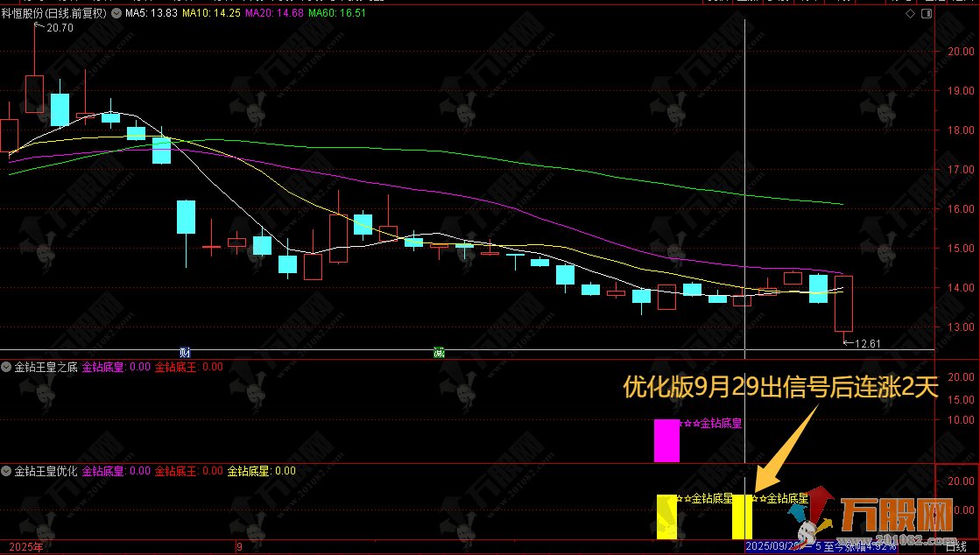This screenshot has height=555, width=980.
Task: Click the magenta 金钻底皇 signal bar
Action: click(x=666, y=440)
